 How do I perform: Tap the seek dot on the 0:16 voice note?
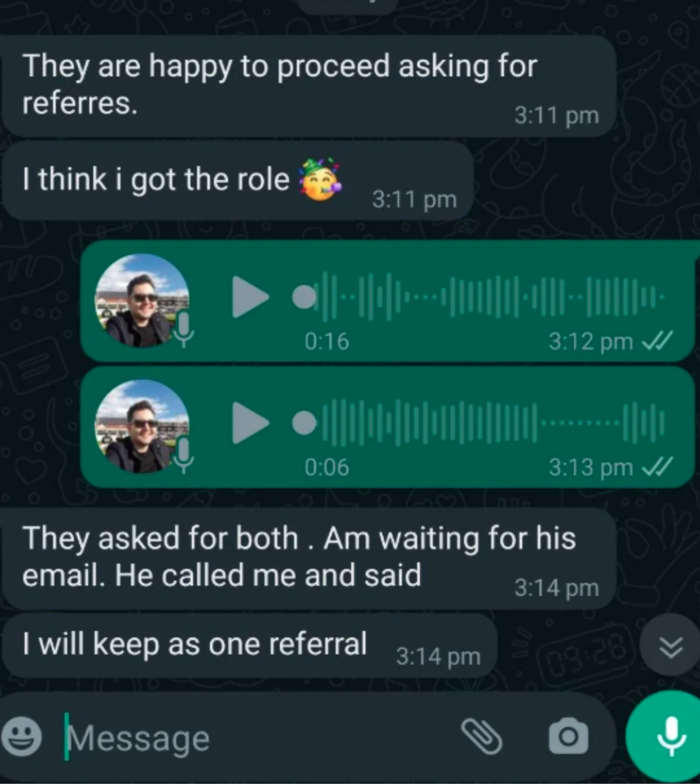point(304,297)
